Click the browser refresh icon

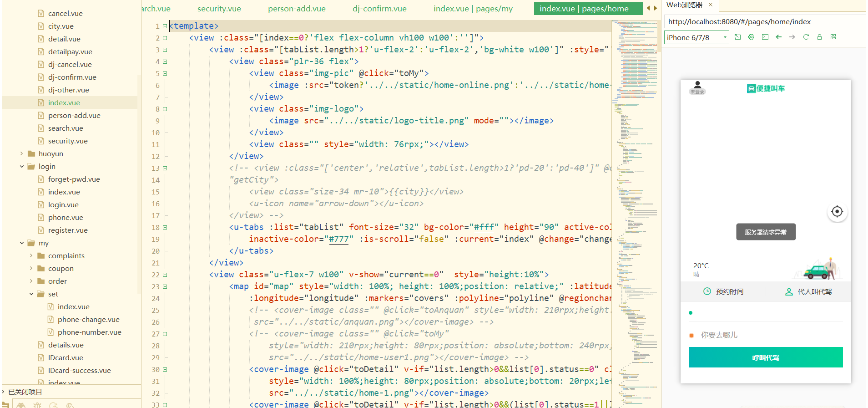click(806, 37)
